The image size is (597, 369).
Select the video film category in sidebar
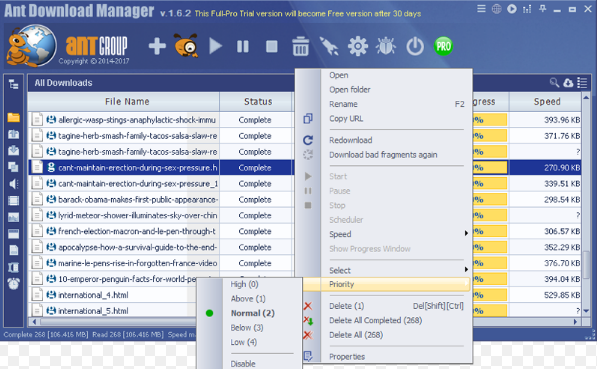(13, 200)
